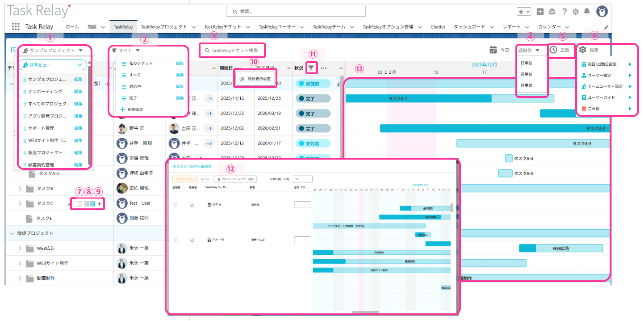
Task: Expand the 動画制作 folder
Action: pos(20,279)
